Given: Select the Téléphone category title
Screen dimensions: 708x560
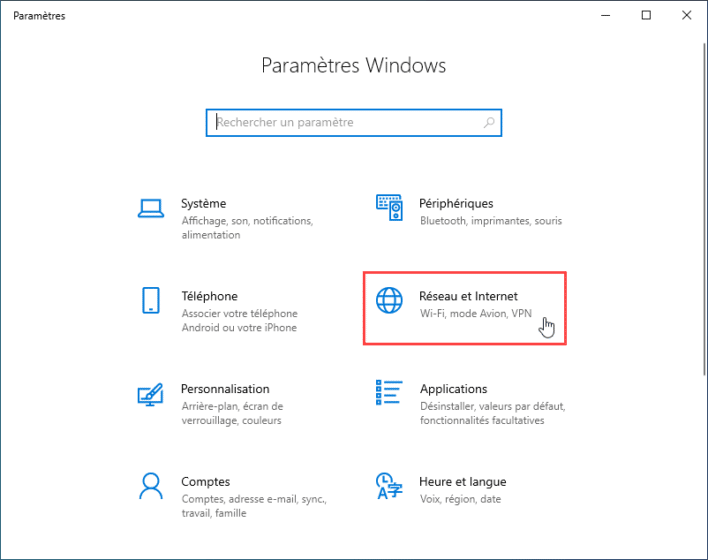Looking at the screenshot, I should pos(209,296).
